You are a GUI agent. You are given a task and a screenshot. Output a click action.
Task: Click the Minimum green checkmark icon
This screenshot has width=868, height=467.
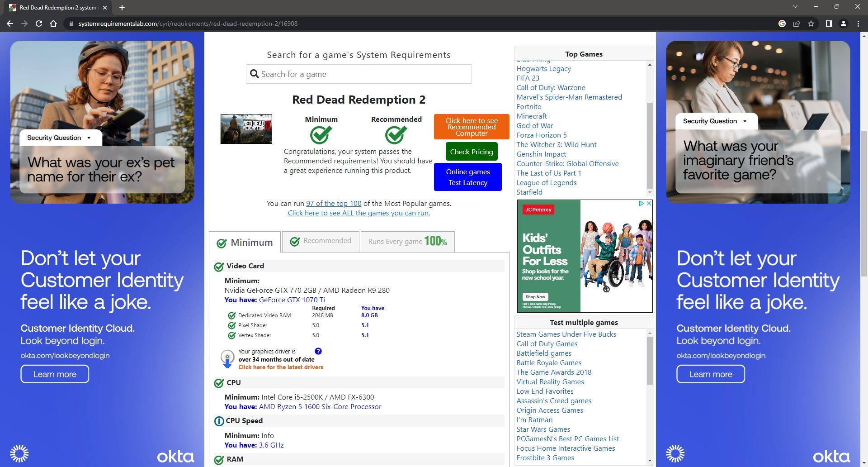pos(321,134)
